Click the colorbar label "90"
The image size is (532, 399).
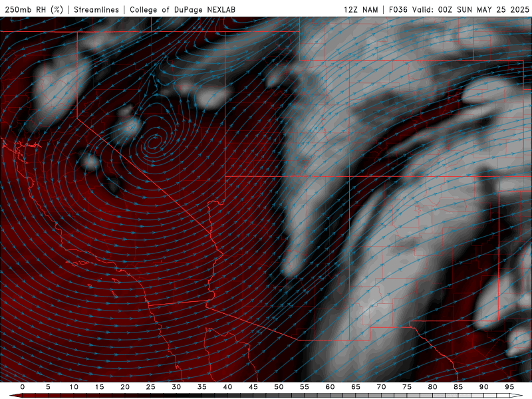click(x=483, y=387)
